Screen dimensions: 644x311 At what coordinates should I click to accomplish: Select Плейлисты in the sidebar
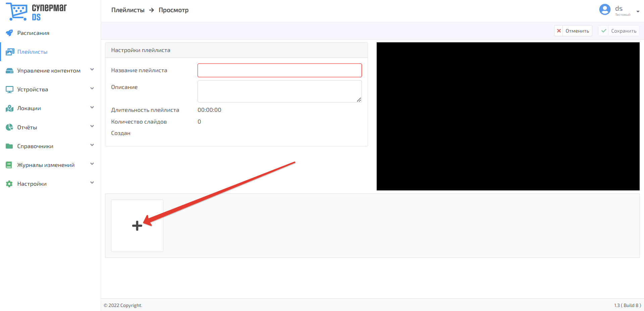click(32, 52)
